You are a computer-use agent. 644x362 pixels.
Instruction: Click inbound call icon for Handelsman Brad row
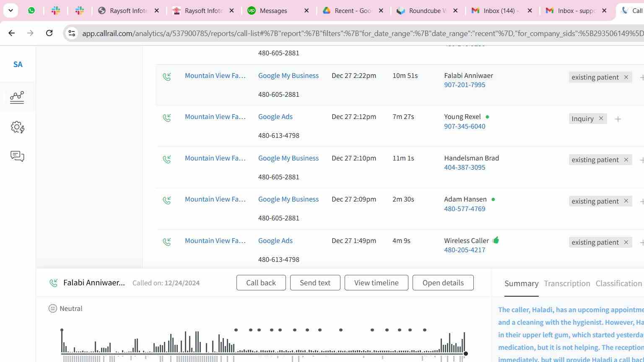coord(167,159)
